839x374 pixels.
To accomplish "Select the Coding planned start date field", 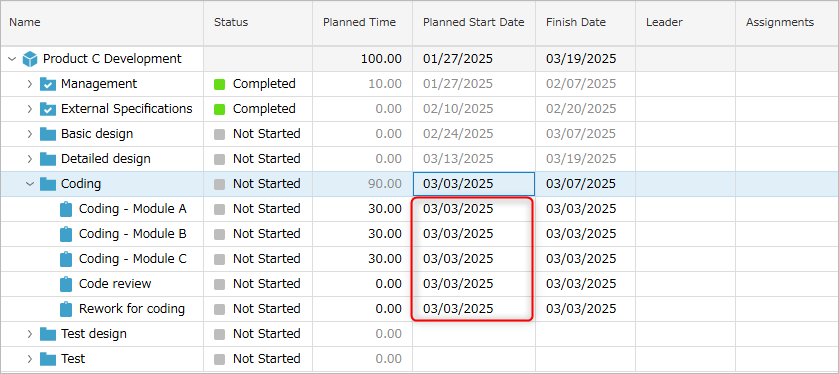I will click(x=474, y=184).
